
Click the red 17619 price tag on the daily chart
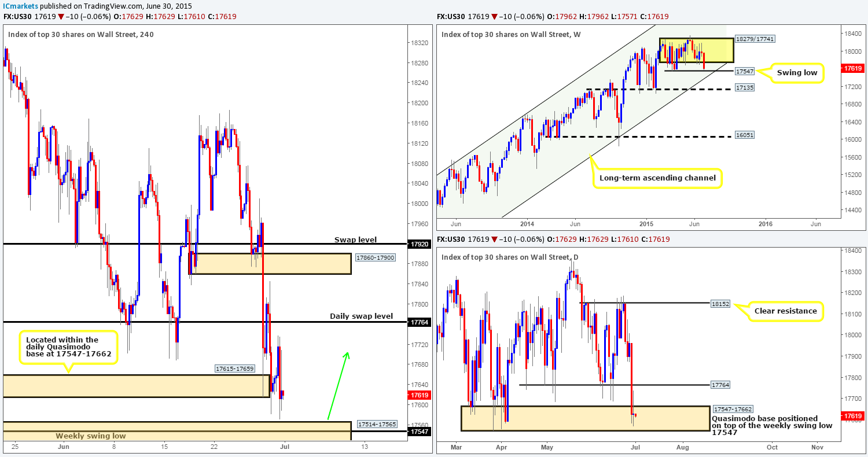854,415
